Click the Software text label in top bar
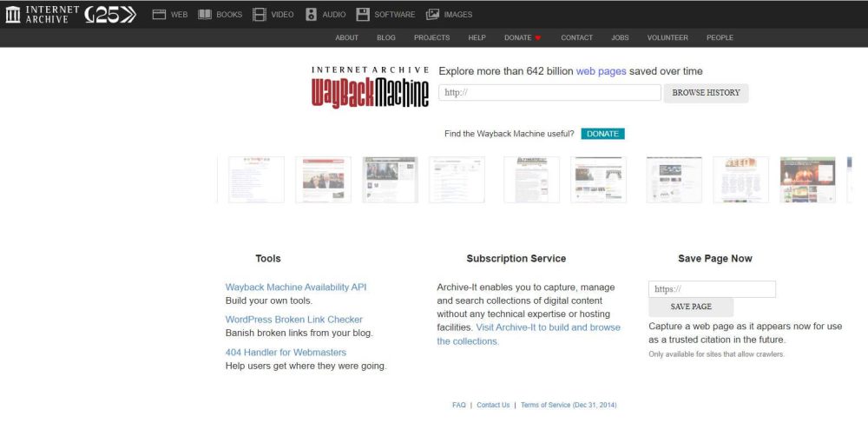 point(395,15)
